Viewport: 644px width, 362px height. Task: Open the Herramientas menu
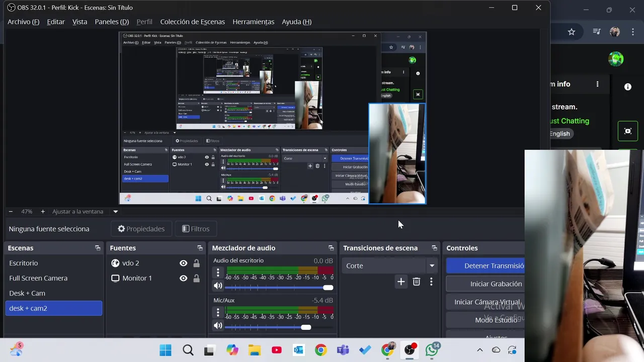click(253, 22)
